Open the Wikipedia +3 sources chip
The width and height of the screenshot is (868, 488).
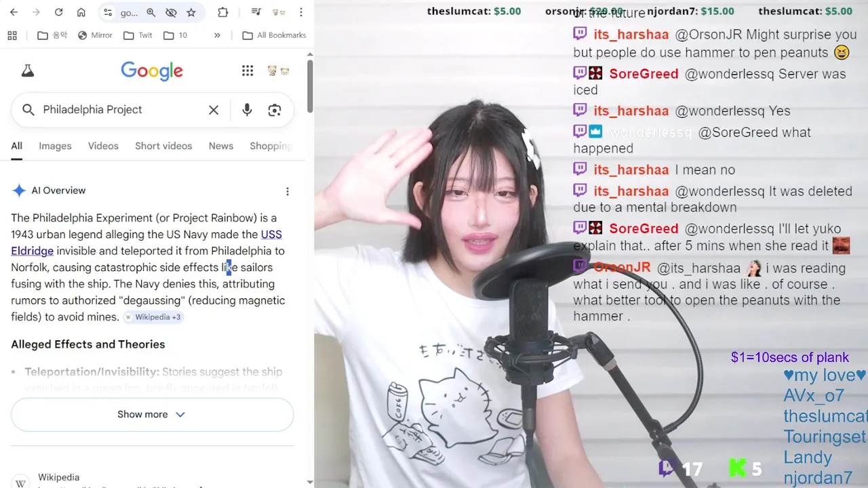click(153, 317)
